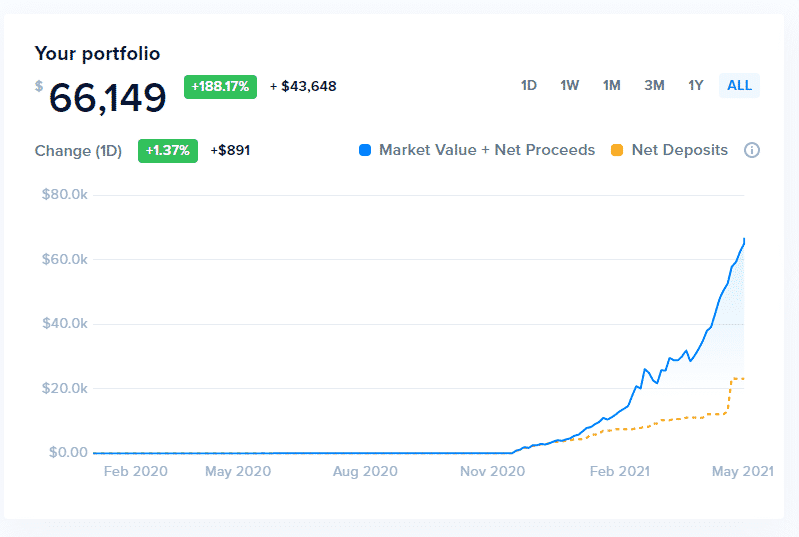Switch to the 1W time range
The height and width of the screenshot is (537, 799).
(x=570, y=85)
